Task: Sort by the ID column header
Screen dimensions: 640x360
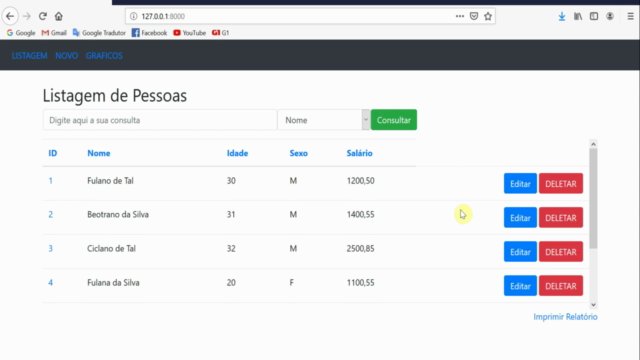Action: point(53,153)
